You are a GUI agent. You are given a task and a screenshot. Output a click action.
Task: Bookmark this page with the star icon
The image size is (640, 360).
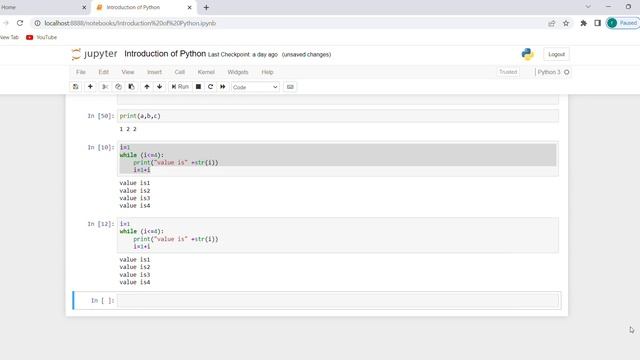pyautogui.click(x=566, y=23)
